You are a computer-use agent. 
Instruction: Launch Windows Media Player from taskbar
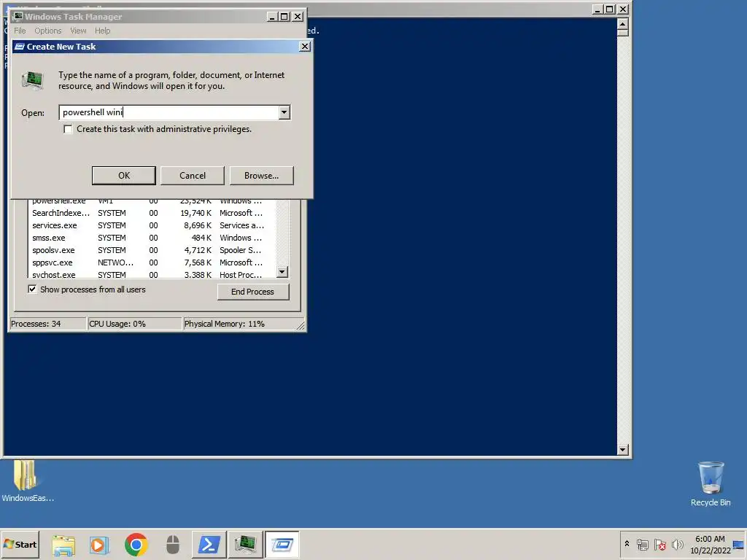click(x=99, y=545)
